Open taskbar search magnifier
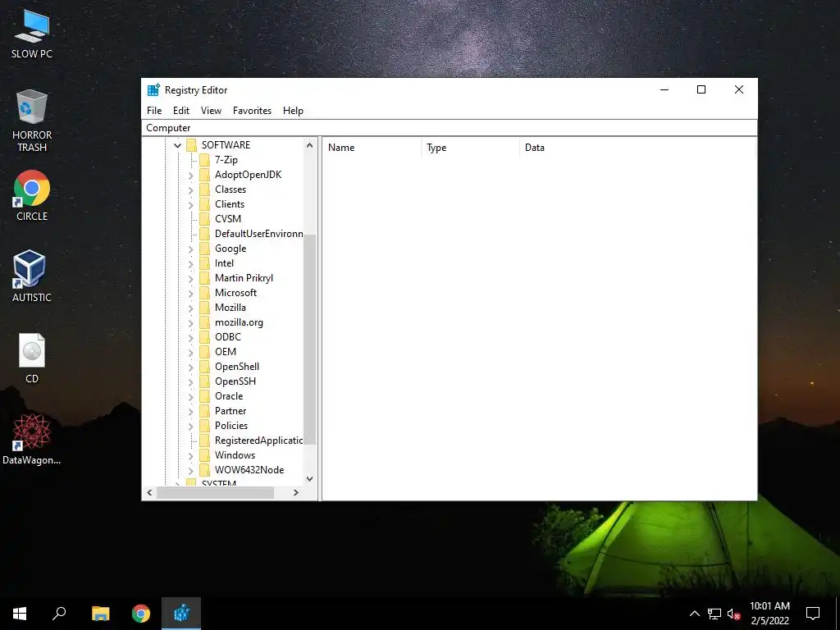 (59, 614)
